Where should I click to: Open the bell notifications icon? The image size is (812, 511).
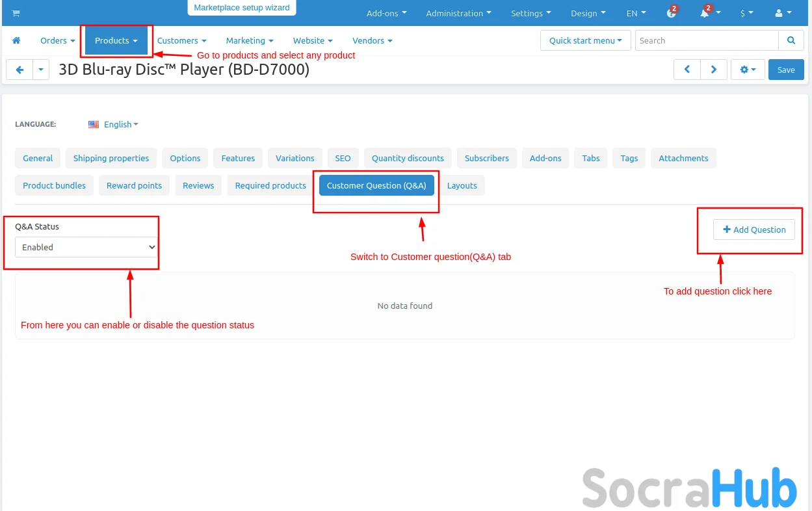tap(706, 13)
